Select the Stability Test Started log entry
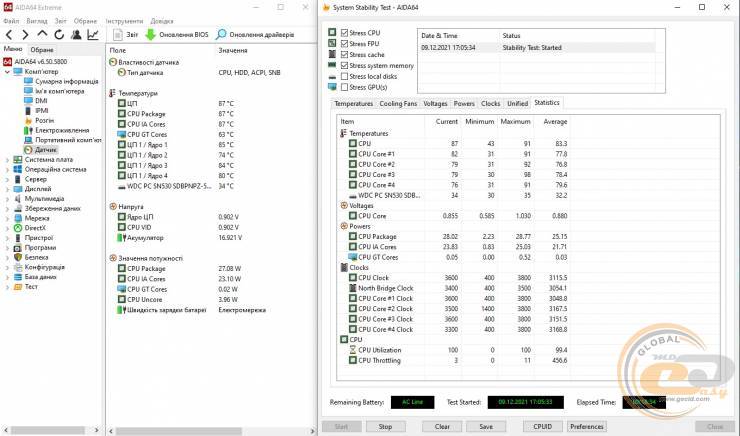This screenshot has height=436, width=740. (x=538, y=48)
